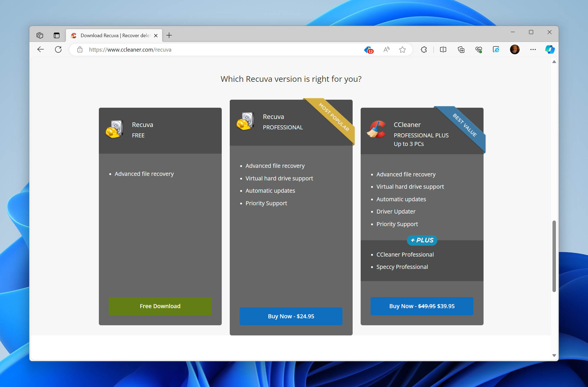
Task: Open the tab actions menu
Action: (57, 35)
